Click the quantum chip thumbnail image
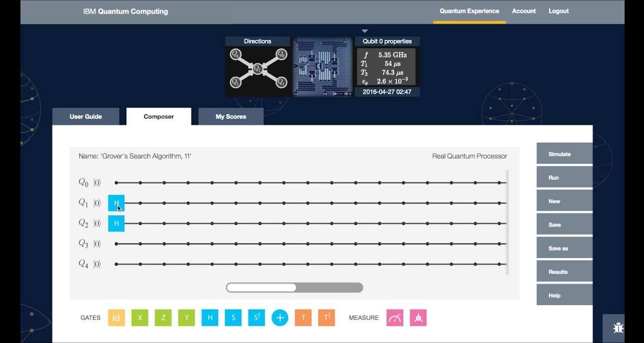The width and height of the screenshot is (644, 343). [x=323, y=67]
